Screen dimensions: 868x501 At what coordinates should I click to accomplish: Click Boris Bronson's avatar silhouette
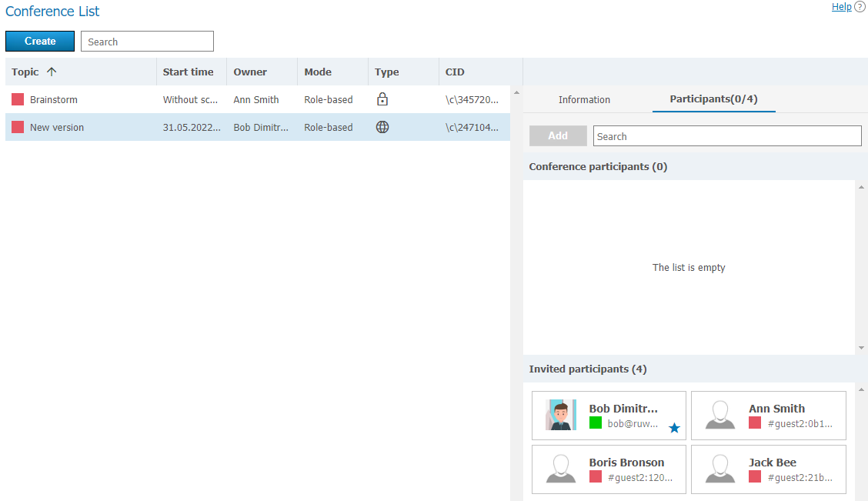(x=561, y=469)
